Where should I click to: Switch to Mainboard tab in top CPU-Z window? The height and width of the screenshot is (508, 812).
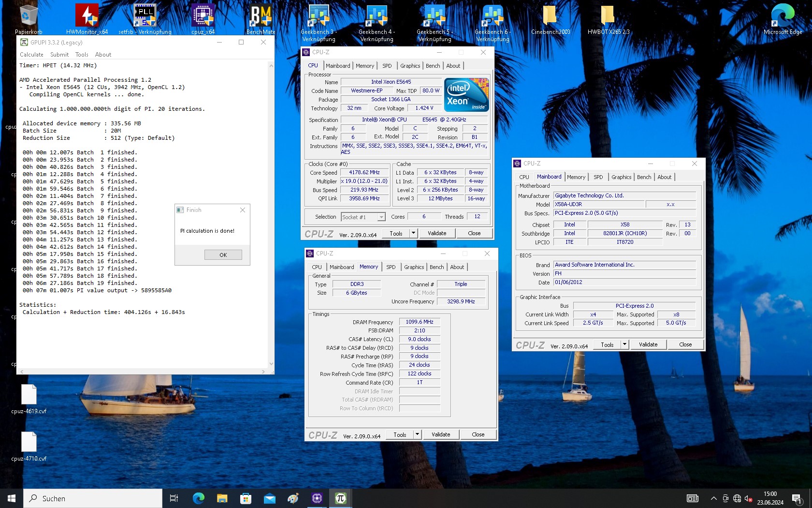point(338,66)
